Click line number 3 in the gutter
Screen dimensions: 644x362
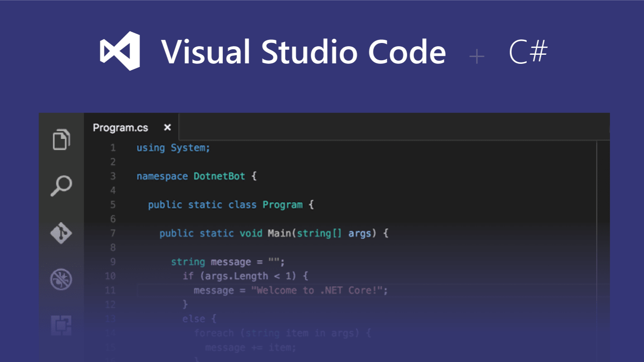pyautogui.click(x=113, y=176)
